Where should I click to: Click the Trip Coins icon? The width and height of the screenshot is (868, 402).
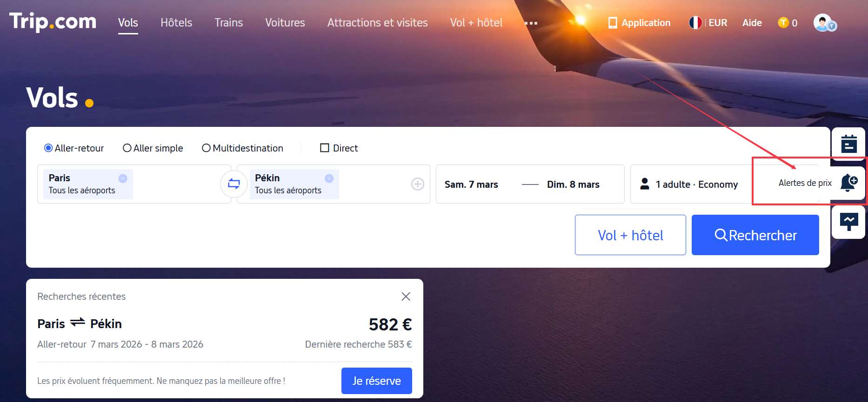pos(783,23)
